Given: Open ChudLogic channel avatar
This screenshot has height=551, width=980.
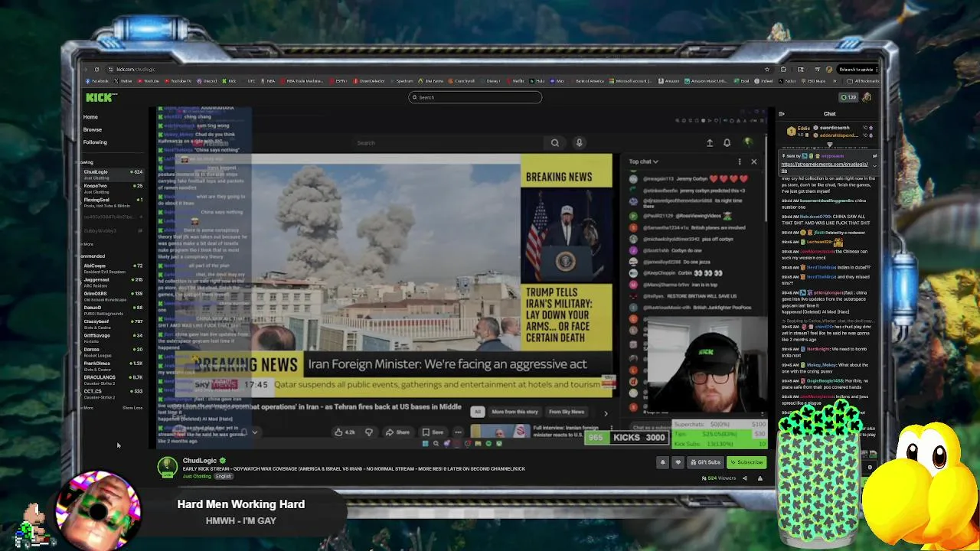Looking at the screenshot, I should (x=167, y=467).
